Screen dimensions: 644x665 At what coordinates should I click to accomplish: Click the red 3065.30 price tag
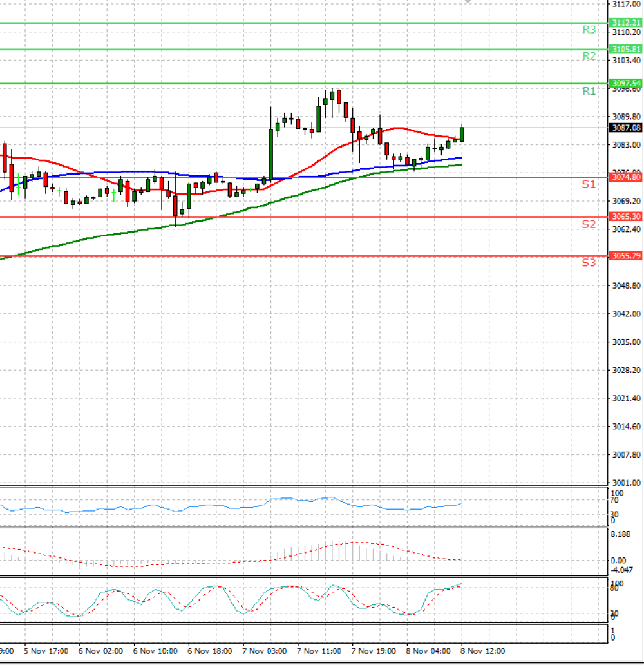coord(626,217)
